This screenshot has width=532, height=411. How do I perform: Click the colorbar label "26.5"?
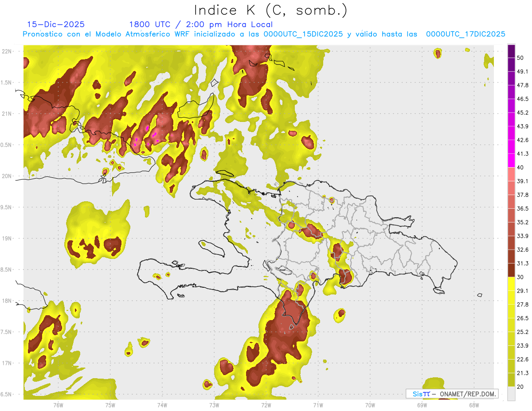[x=523, y=318]
